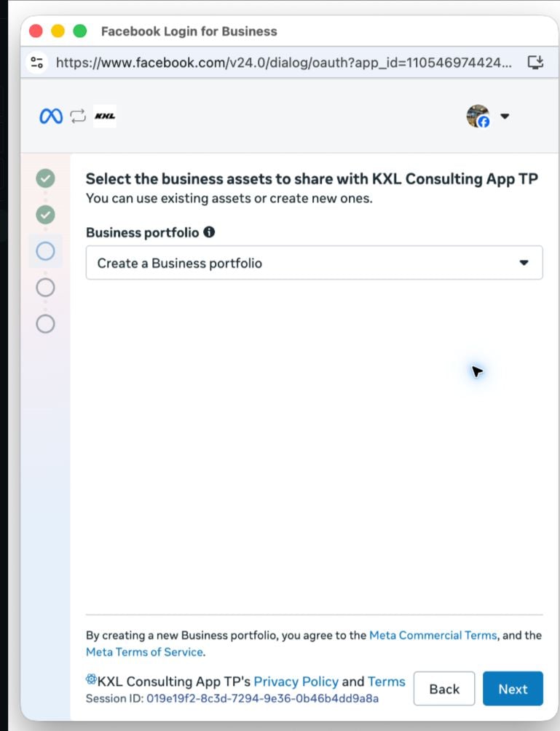Minimize the window with the yellow button

(x=58, y=31)
